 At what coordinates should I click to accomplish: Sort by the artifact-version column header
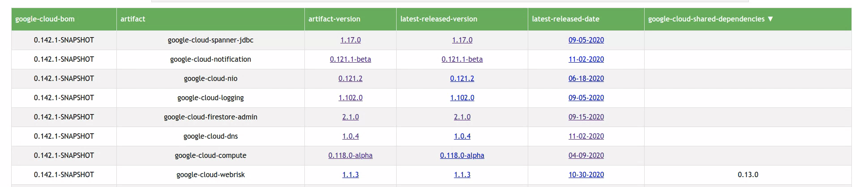350,19
